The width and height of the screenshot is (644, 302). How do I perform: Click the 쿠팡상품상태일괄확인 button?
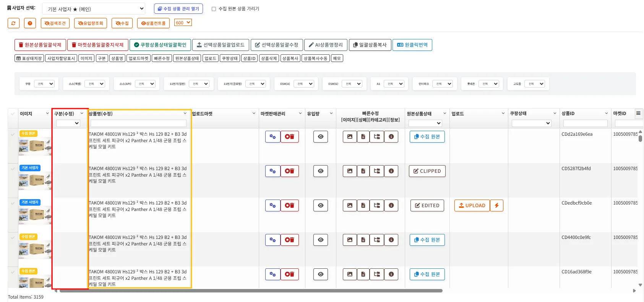[x=160, y=45]
